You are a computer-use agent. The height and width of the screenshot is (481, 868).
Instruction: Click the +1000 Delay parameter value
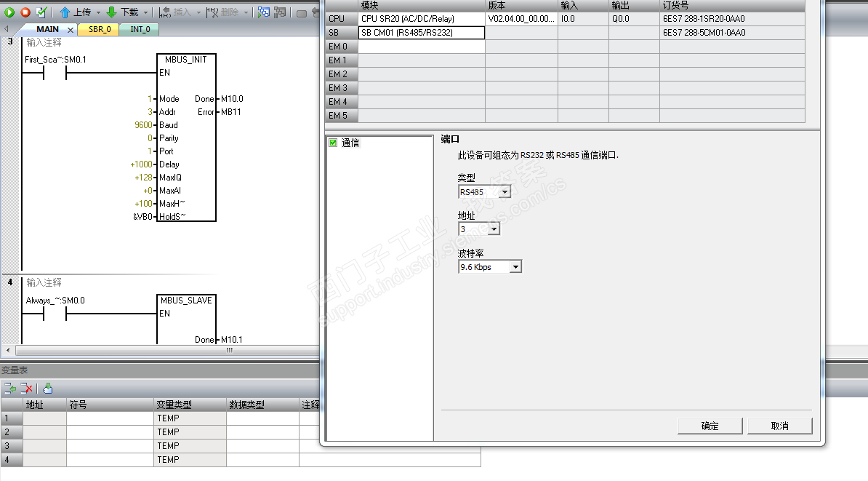pyautogui.click(x=141, y=164)
